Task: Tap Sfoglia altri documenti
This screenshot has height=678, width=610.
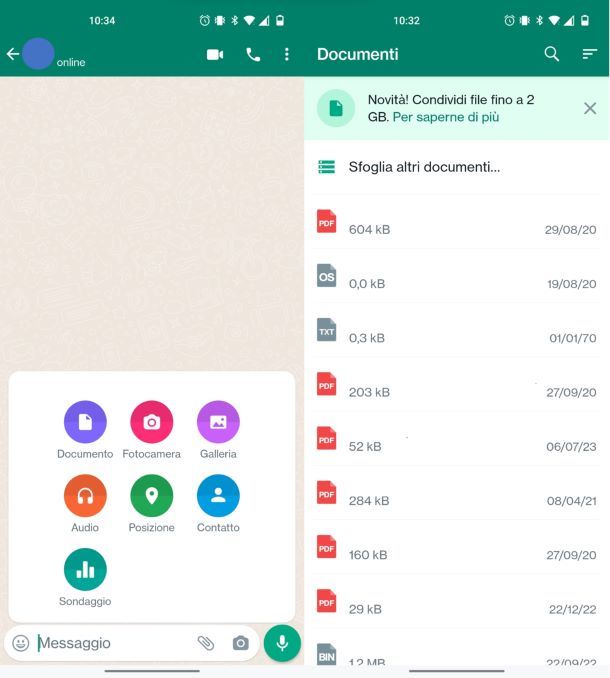Action: click(x=457, y=167)
